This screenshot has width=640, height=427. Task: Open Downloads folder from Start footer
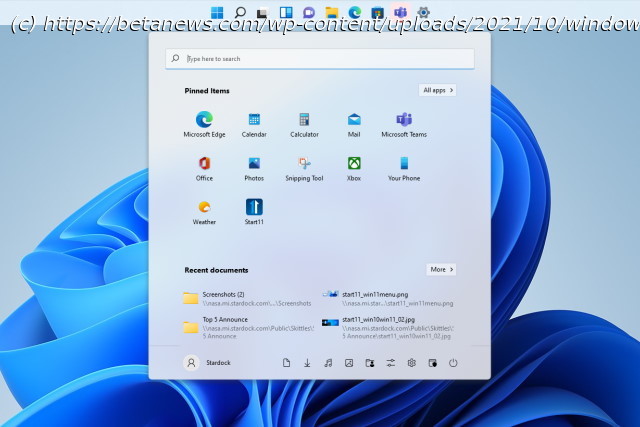[307, 363]
